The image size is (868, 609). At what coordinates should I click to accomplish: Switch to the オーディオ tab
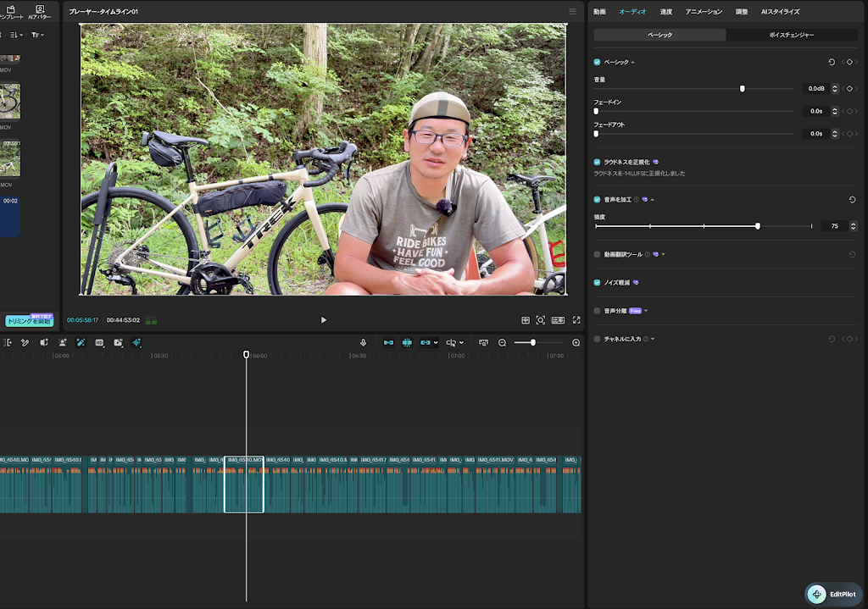[x=632, y=12]
